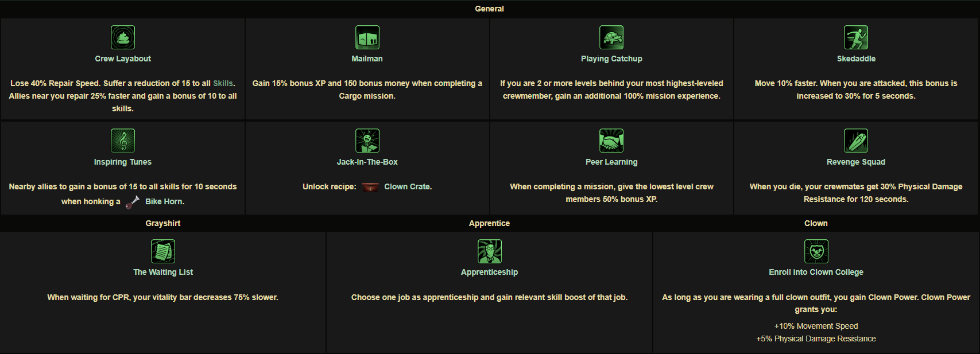Click the Clown Crate item thumbnail
This screenshot has height=354, width=980.
pos(370,187)
